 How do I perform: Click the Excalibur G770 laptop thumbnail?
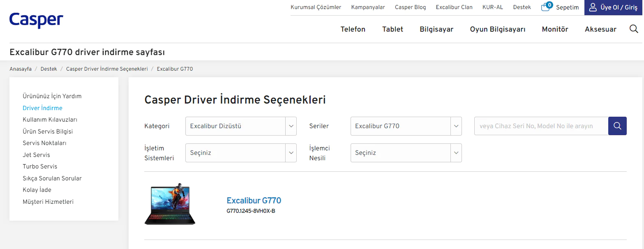pos(169,204)
